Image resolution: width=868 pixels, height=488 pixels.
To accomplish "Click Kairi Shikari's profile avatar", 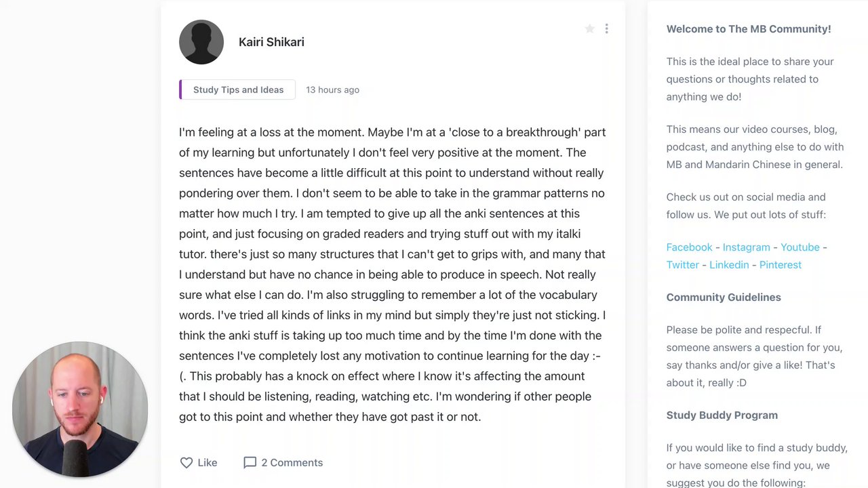I will pos(201,42).
